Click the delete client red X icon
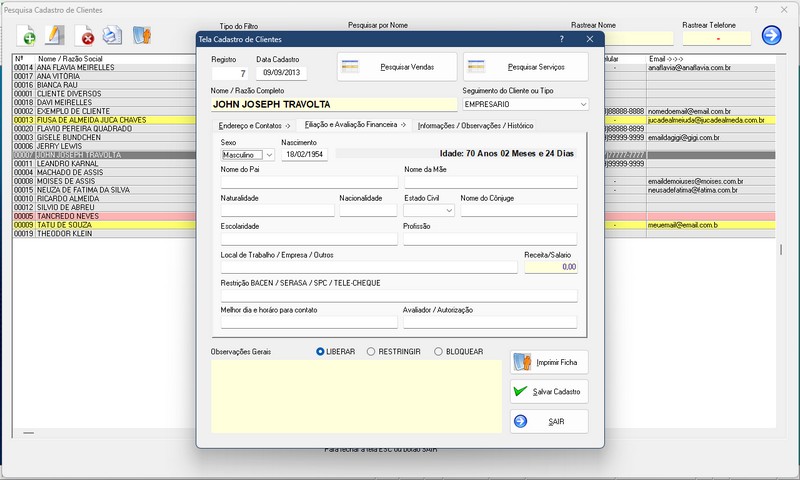This screenshot has width=800, height=480. coord(86,37)
